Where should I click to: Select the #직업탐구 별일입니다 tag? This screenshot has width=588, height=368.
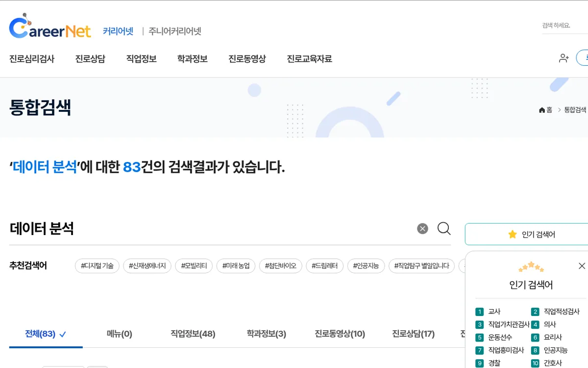pos(421,266)
